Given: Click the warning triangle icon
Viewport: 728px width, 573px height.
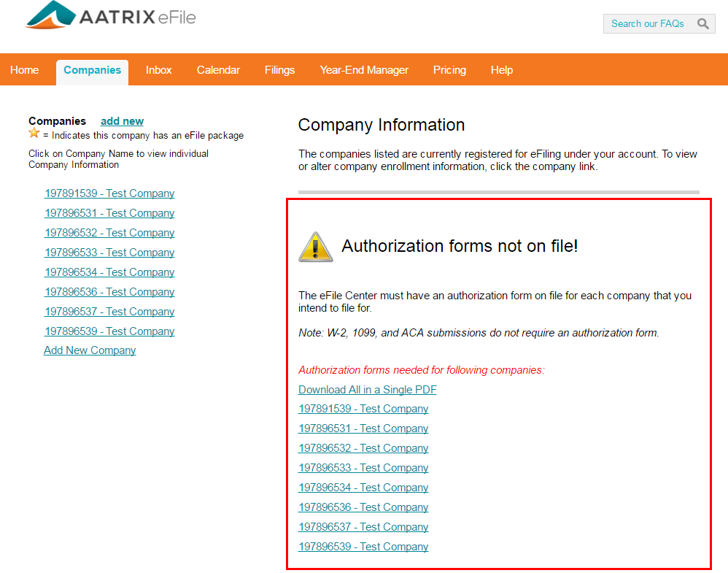Looking at the screenshot, I should pyautogui.click(x=317, y=247).
